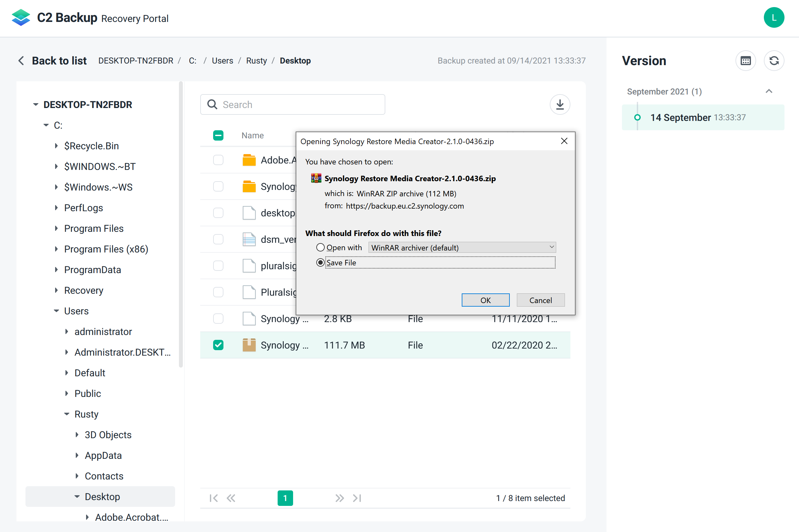Click the Search input field
The image size is (799, 532).
(x=292, y=104)
